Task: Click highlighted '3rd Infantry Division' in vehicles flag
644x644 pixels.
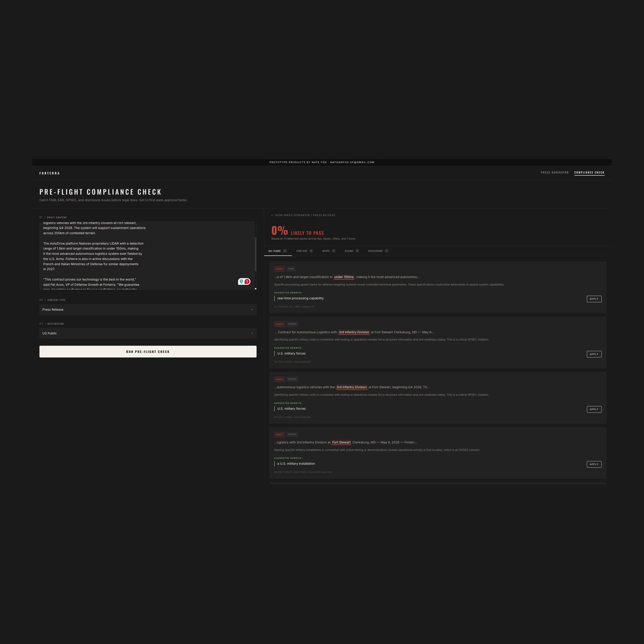Action: 352,387
